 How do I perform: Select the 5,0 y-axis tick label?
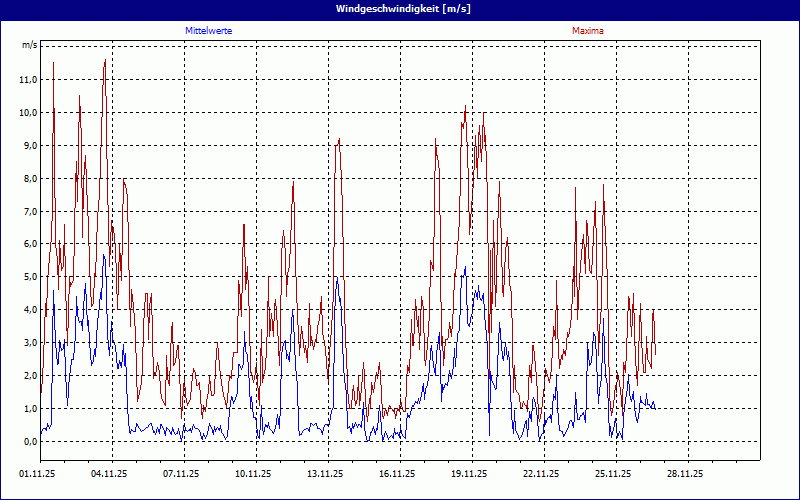point(29,277)
